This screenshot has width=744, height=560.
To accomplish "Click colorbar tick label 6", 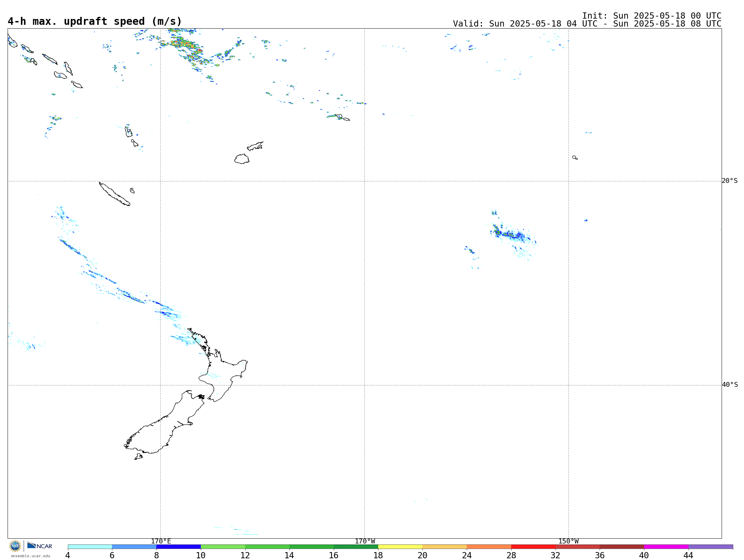I will click(x=112, y=555).
